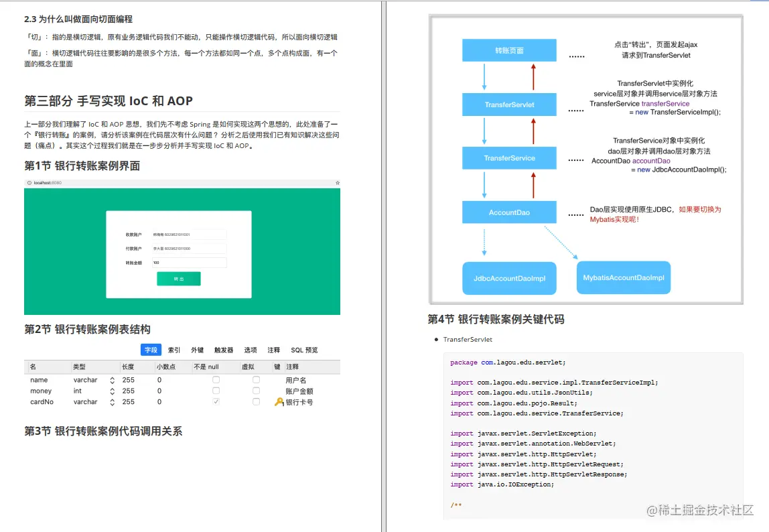
Task: Click the 账户金额 comment cell
Action: click(299, 391)
